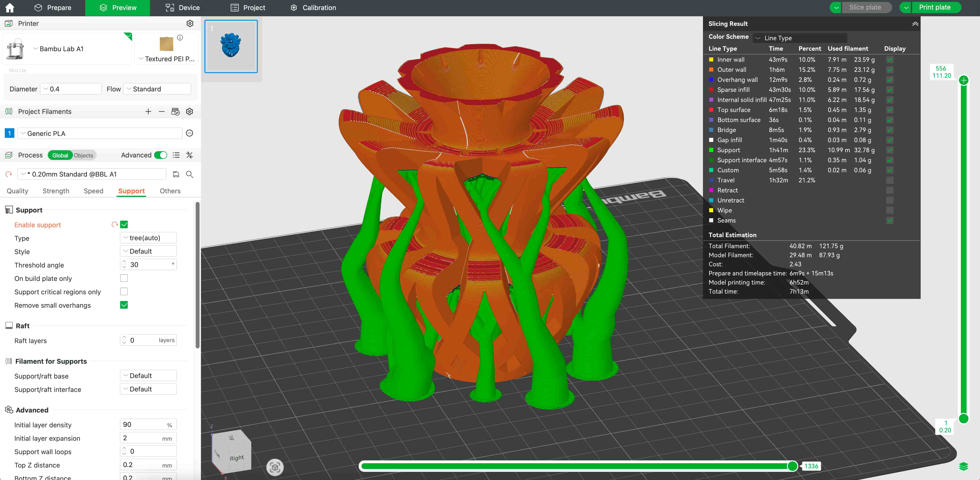Open the Support/raft base filament dropdown
Screen dimensions: 980x480
coord(148,376)
